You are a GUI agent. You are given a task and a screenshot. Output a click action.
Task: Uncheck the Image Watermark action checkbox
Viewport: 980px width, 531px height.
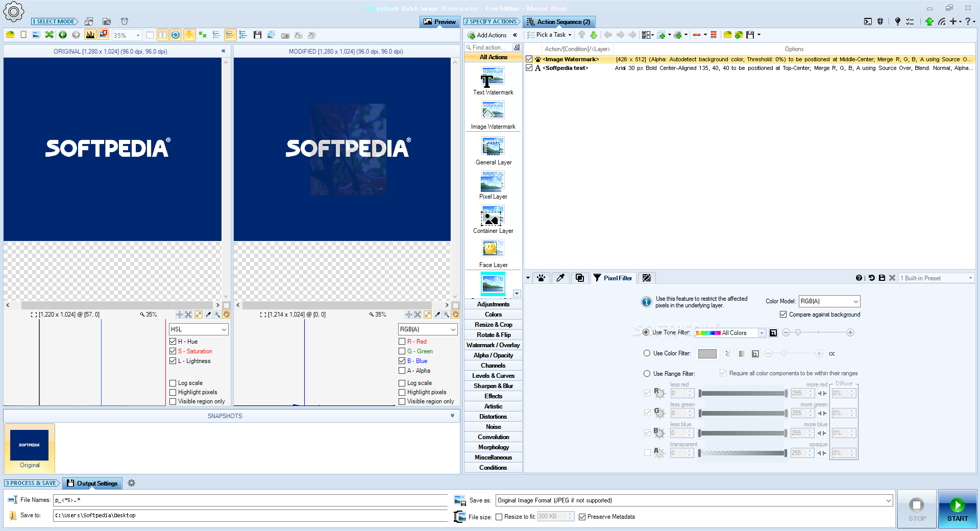tap(529, 59)
